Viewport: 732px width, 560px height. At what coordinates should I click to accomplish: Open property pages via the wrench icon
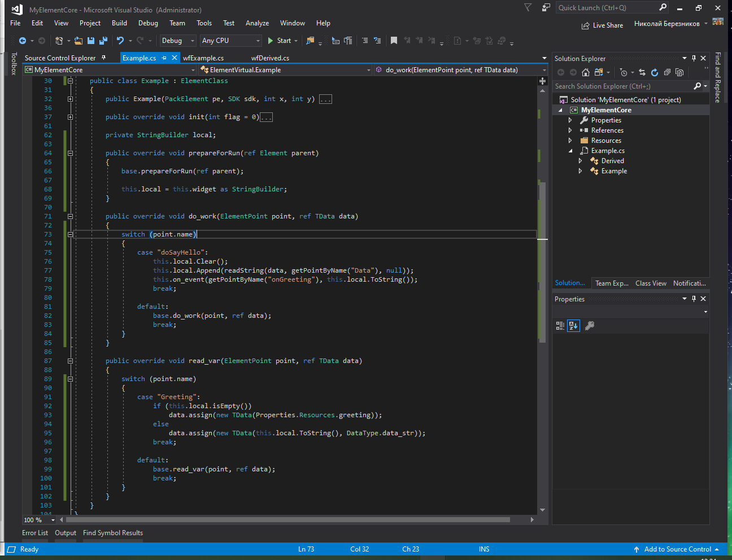pos(590,326)
